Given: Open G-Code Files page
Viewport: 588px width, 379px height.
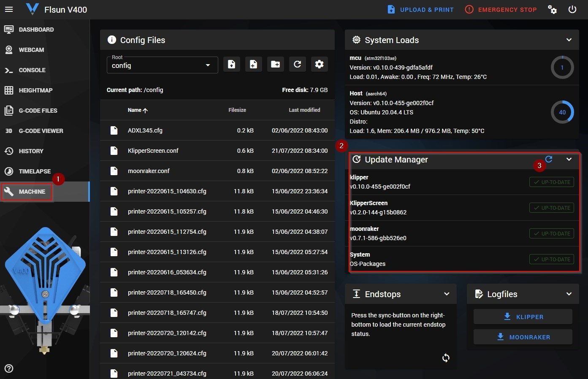Looking at the screenshot, I should (x=45, y=111).
